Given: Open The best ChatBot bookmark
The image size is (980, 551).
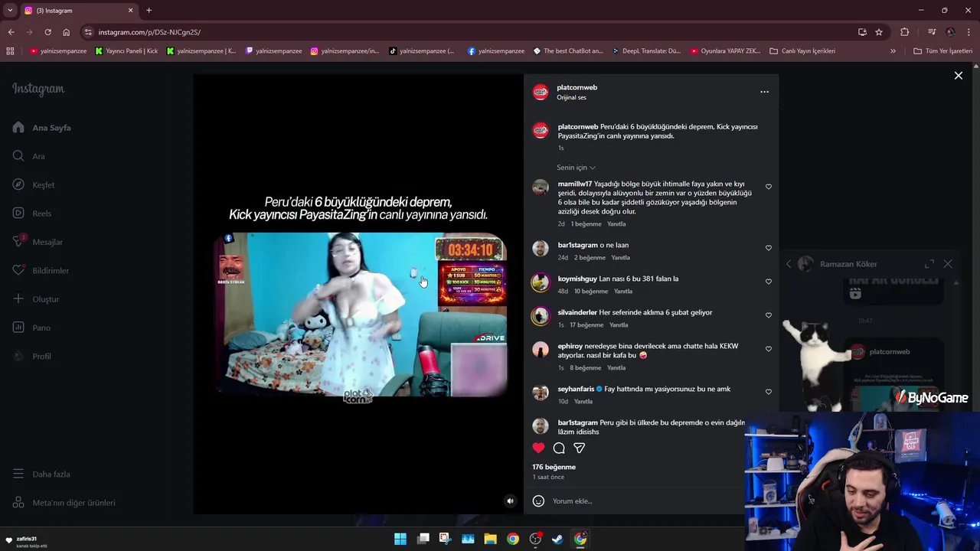Looking at the screenshot, I should click(x=567, y=51).
